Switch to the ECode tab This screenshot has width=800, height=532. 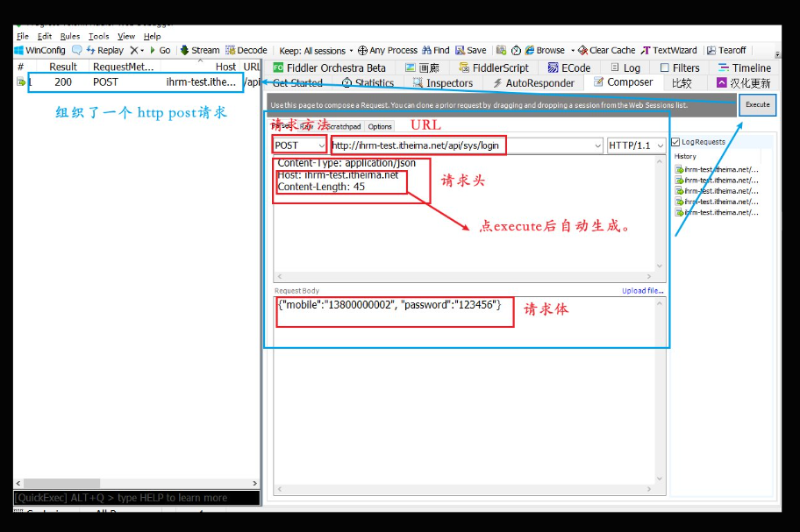(569, 67)
